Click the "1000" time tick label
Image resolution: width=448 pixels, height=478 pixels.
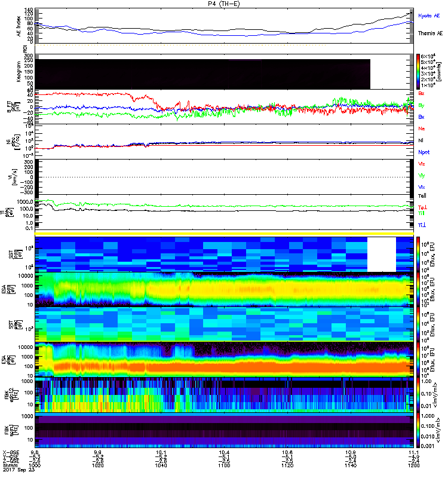(x=35, y=465)
